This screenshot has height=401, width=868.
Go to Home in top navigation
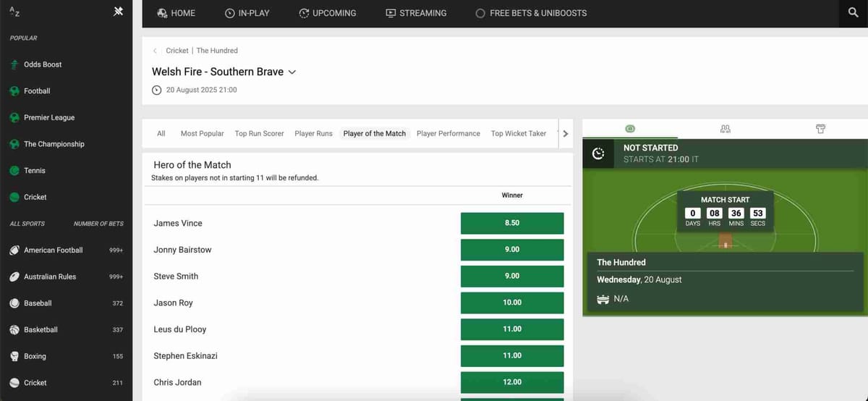176,13
